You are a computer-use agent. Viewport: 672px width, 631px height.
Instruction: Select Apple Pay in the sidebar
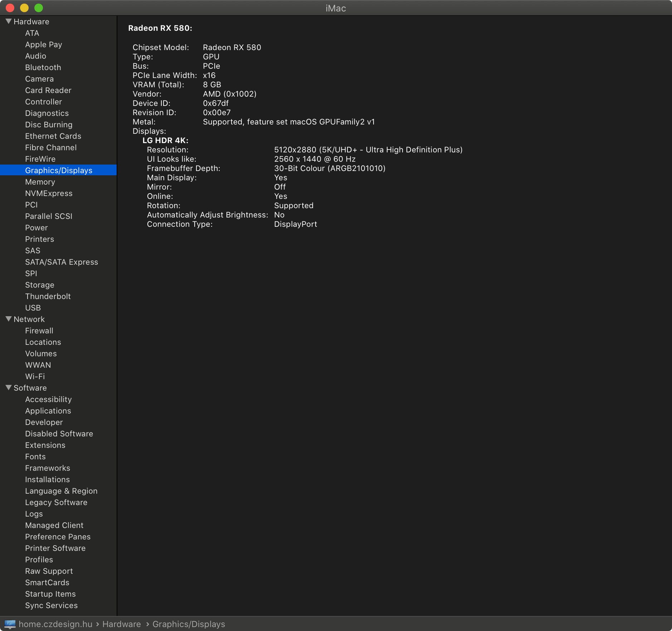point(44,45)
